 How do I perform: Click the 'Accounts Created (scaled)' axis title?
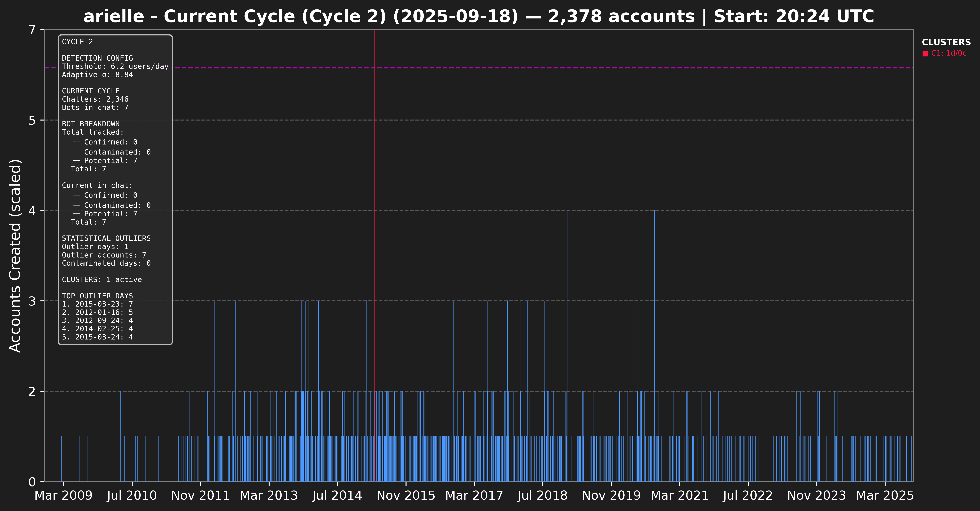(x=15, y=256)
